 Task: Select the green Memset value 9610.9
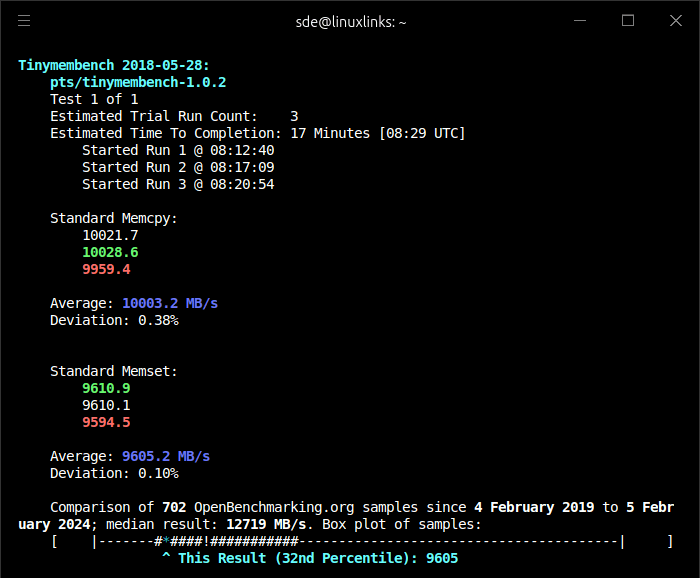click(x=106, y=388)
